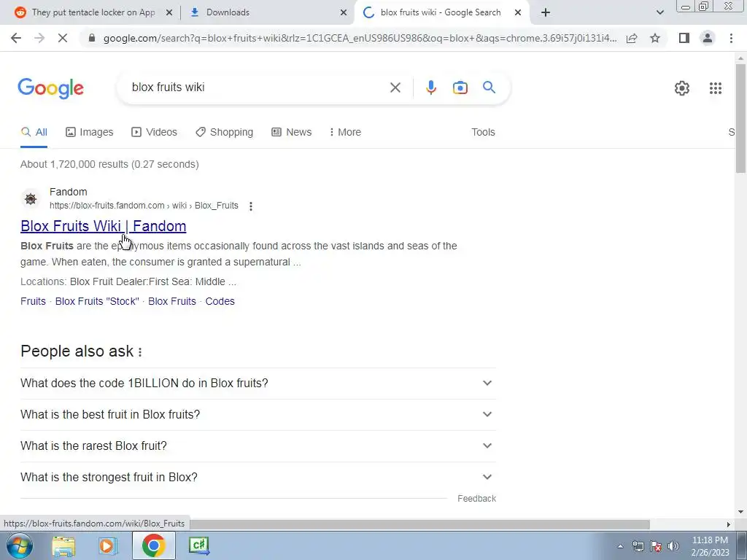747x560 pixels.
Task: Click Chrome icon in taskbar
Action: click(153, 545)
